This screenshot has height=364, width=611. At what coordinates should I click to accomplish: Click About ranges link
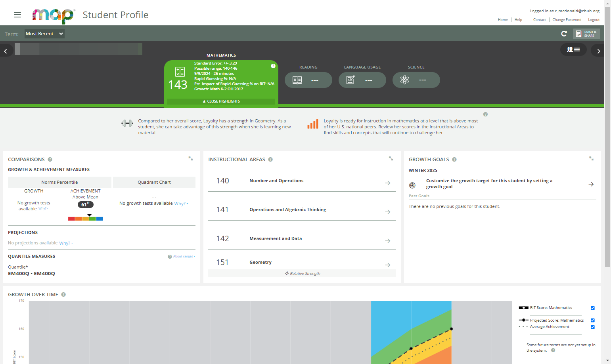point(184,257)
